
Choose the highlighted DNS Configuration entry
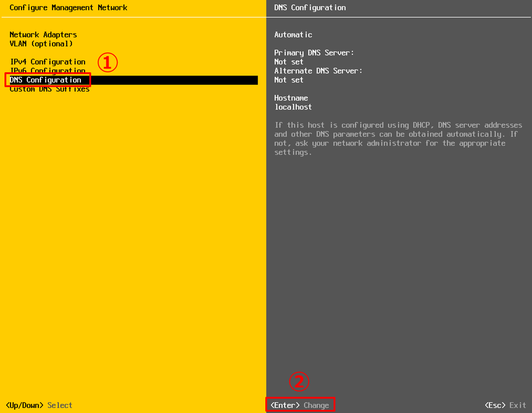tap(133, 80)
